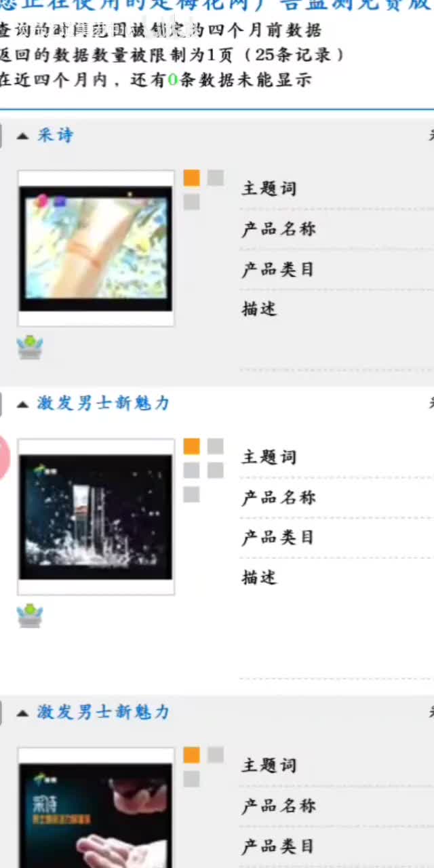Viewport: 434px width, 868px height.
Task: Click the gray square below 采诗's orange square
Action: [x=192, y=202]
